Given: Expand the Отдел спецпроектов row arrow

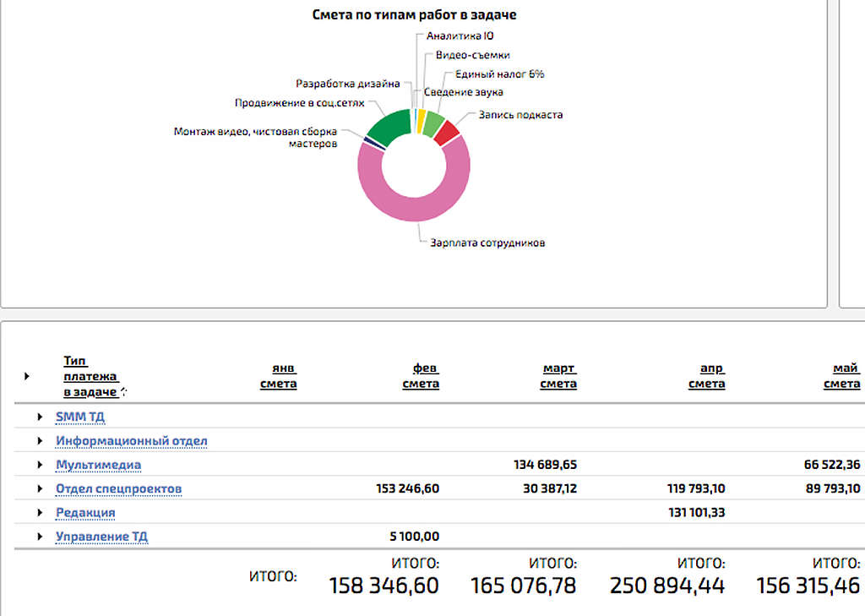Looking at the screenshot, I should pyautogui.click(x=40, y=488).
